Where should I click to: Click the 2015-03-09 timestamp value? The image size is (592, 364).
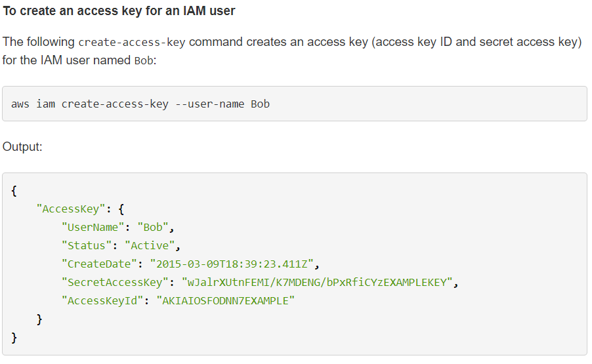tap(234, 264)
